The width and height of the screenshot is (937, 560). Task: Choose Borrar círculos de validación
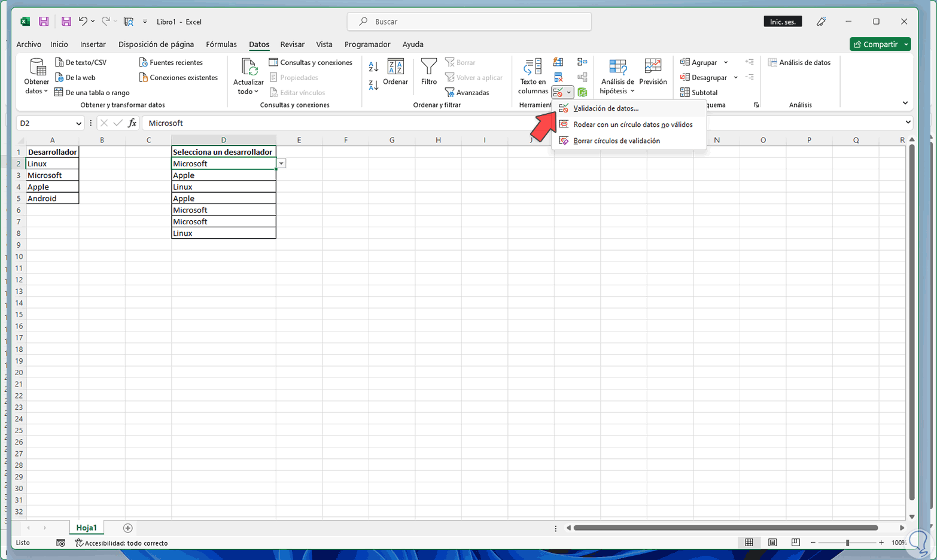(x=628, y=141)
